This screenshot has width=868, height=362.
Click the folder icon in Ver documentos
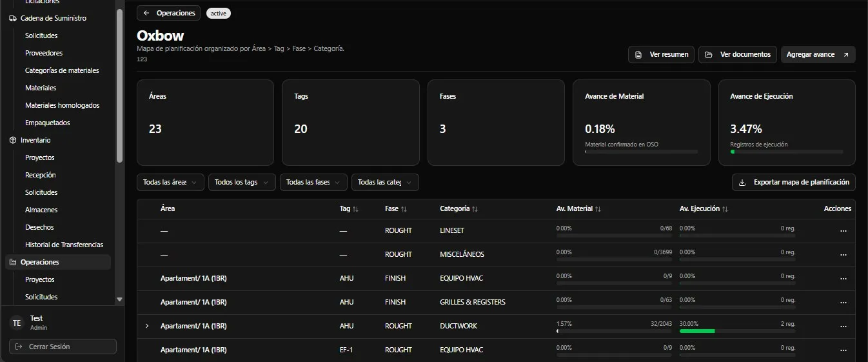pos(709,55)
